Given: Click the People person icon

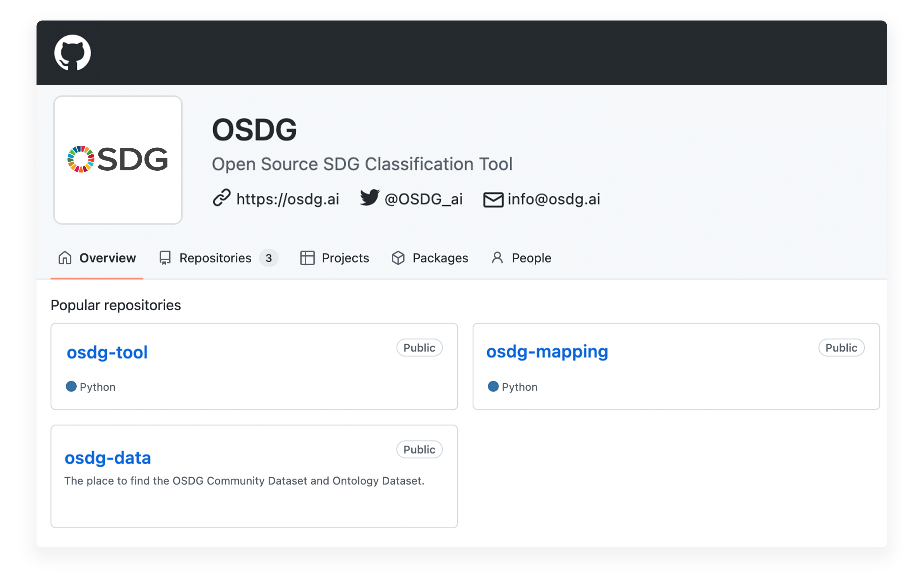Looking at the screenshot, I should coord(497,258).
